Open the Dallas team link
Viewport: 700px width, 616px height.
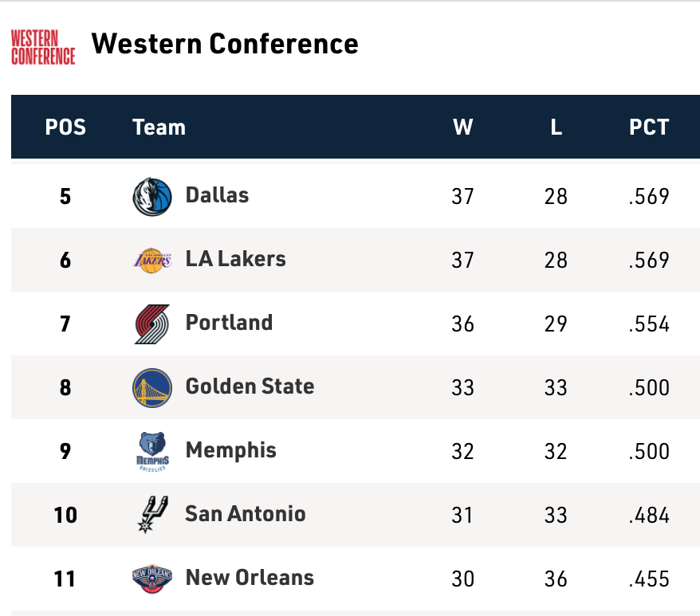pos(217,195)
